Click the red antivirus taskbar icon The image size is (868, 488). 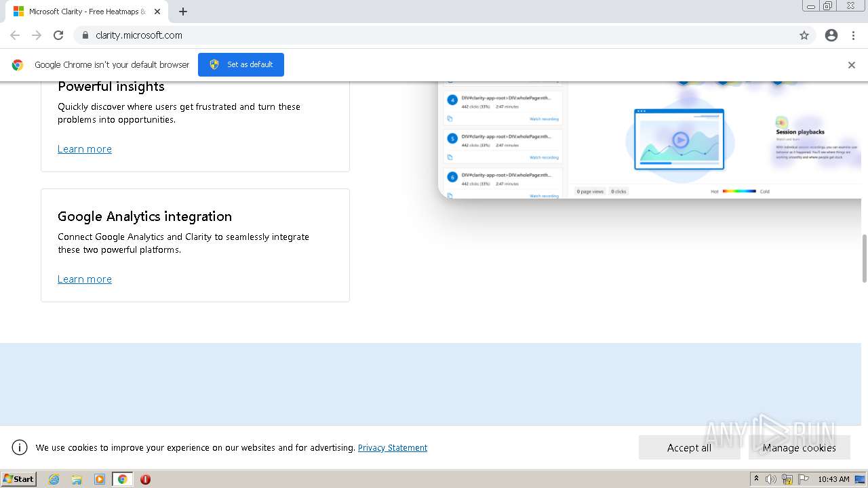tap(145, 479)
